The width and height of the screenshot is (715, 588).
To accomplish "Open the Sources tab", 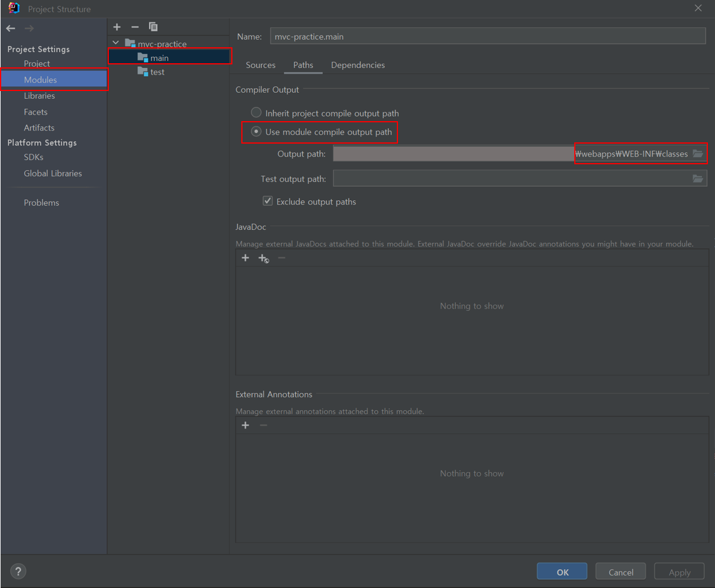I will coord(260,65).
